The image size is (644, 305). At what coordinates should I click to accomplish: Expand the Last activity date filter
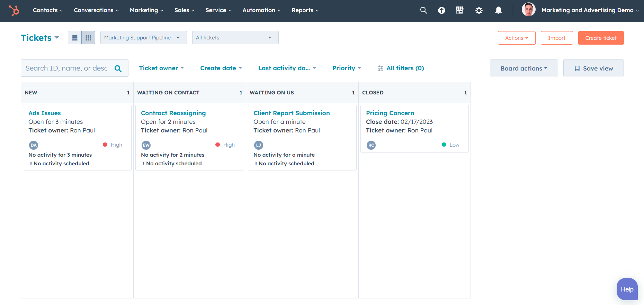[287, 68]
